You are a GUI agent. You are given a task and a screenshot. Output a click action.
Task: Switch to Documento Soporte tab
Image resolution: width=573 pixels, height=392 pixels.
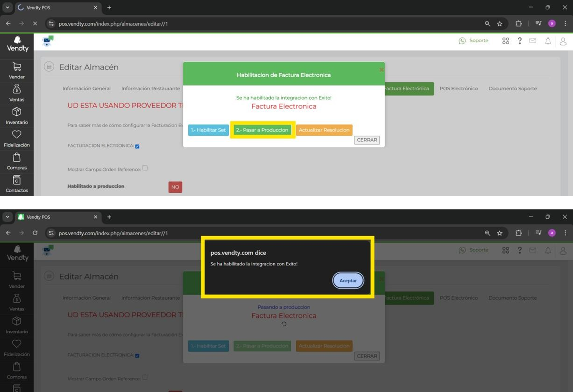click(512, 88)
